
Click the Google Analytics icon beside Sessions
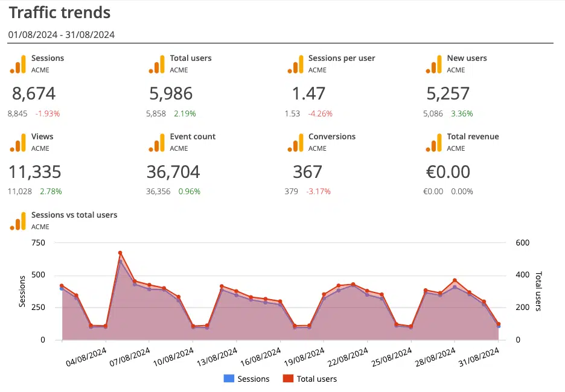point(19,64)
